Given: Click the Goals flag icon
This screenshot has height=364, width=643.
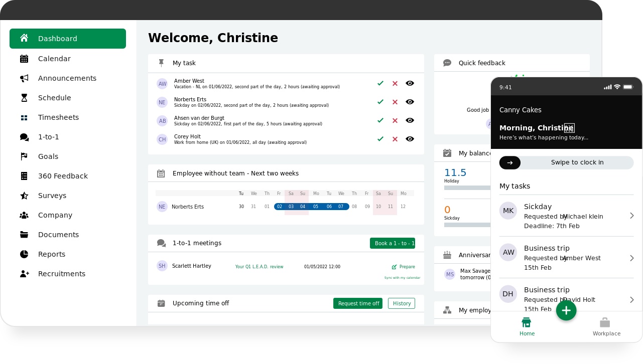Looking at the screenshot, I should [x=24, y=156].
